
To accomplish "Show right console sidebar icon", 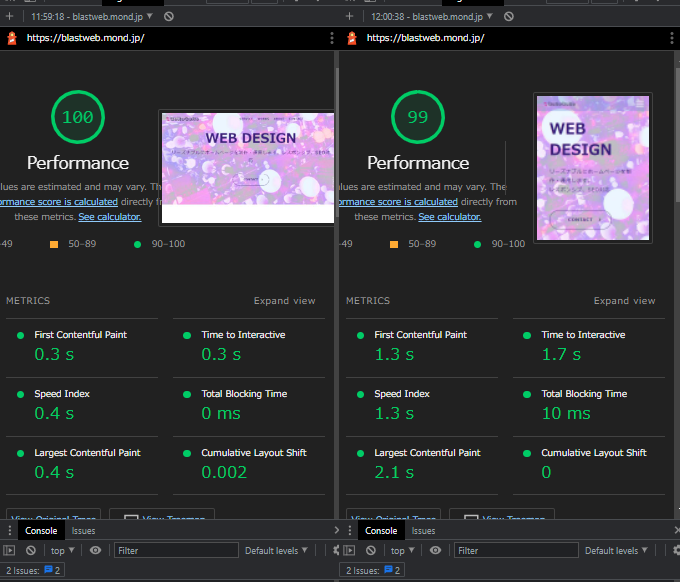I will click(x=349, y=550).
